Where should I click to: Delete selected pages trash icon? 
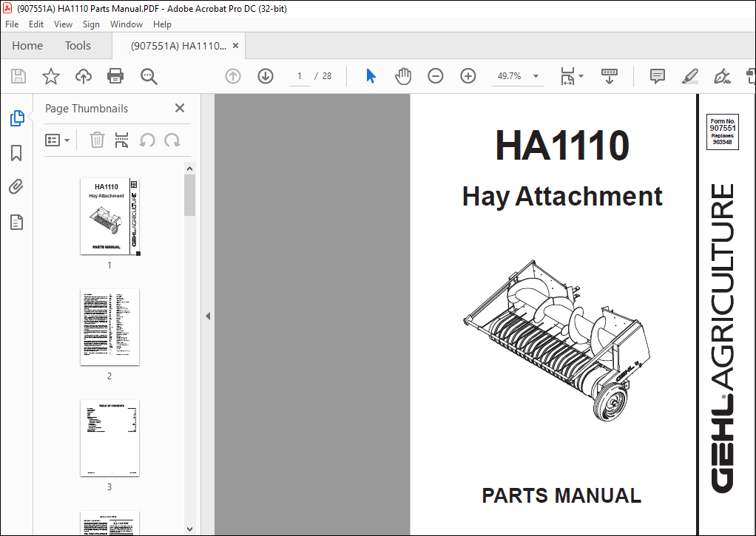tap(97, 140)
